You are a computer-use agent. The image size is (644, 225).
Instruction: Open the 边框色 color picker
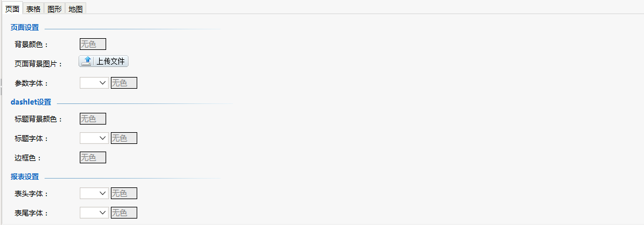(93, 157)
